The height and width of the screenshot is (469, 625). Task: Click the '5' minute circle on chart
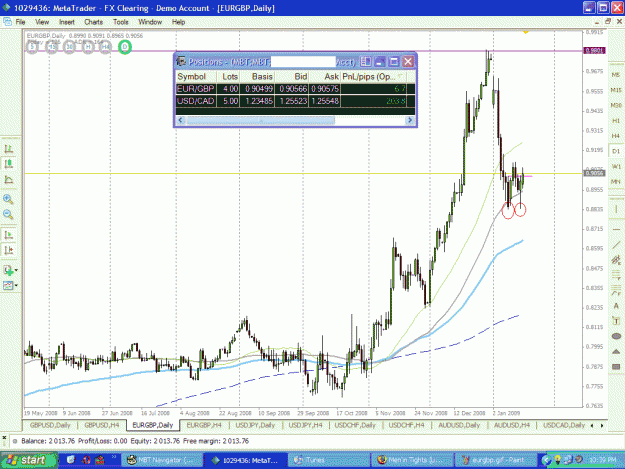tap(32, 47)
